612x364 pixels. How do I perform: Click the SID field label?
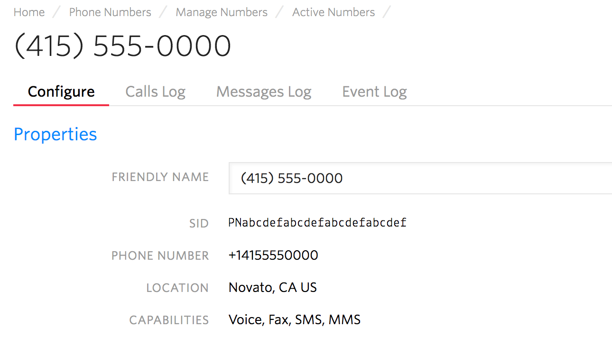point(199,224)
